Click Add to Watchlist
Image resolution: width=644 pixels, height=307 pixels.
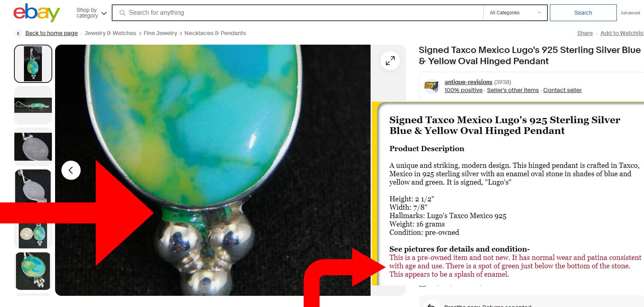(622, 33)
